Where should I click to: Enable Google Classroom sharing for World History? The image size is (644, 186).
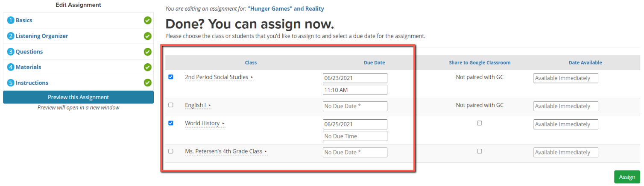click(480, 123)
